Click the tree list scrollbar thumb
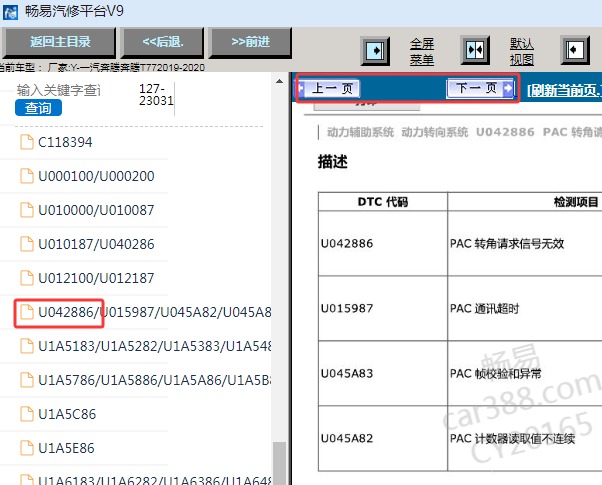The height and width of the screenshot is (485, 602). 279,463
